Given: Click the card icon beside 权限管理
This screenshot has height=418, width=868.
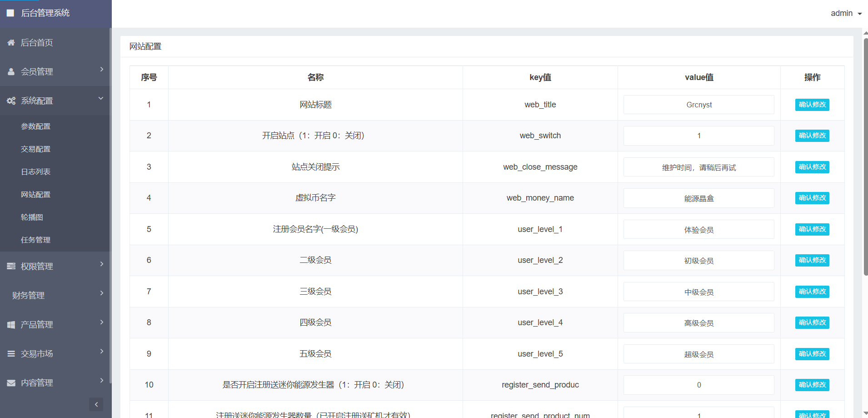Looking at the screenshot, I should click(x=11, y=267).
